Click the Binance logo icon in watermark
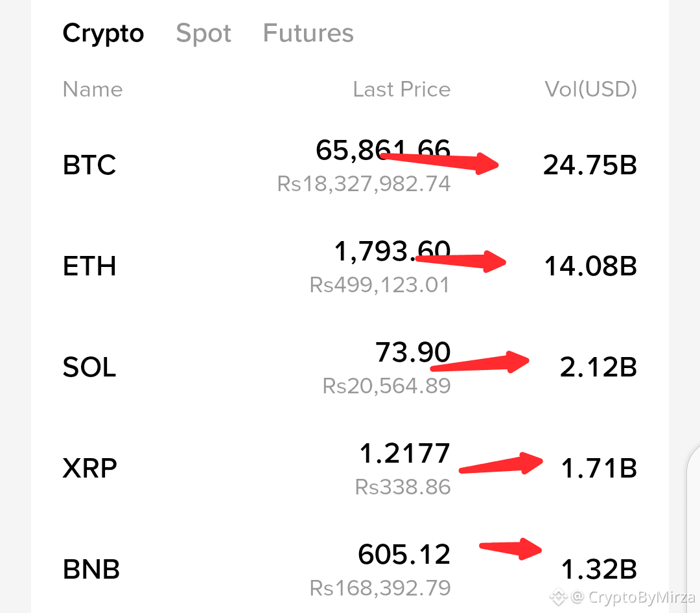The image size is (700, 613). click(x=559, y=597)
